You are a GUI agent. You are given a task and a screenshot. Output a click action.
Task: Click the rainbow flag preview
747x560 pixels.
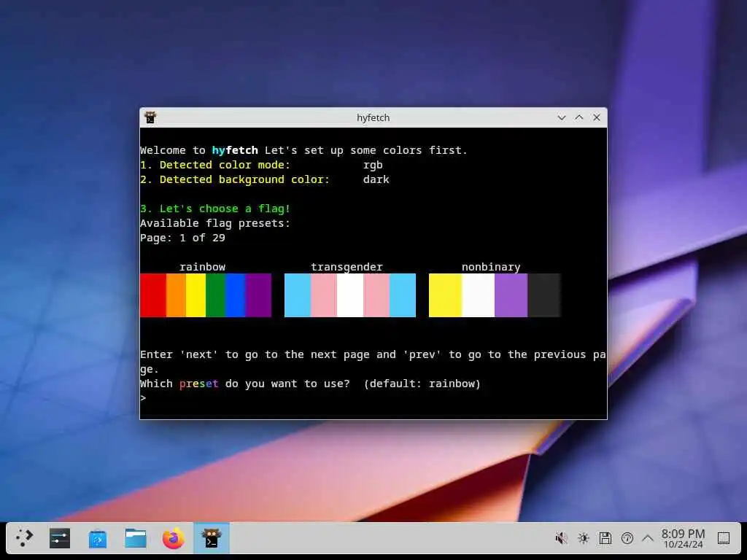(206, 295)
